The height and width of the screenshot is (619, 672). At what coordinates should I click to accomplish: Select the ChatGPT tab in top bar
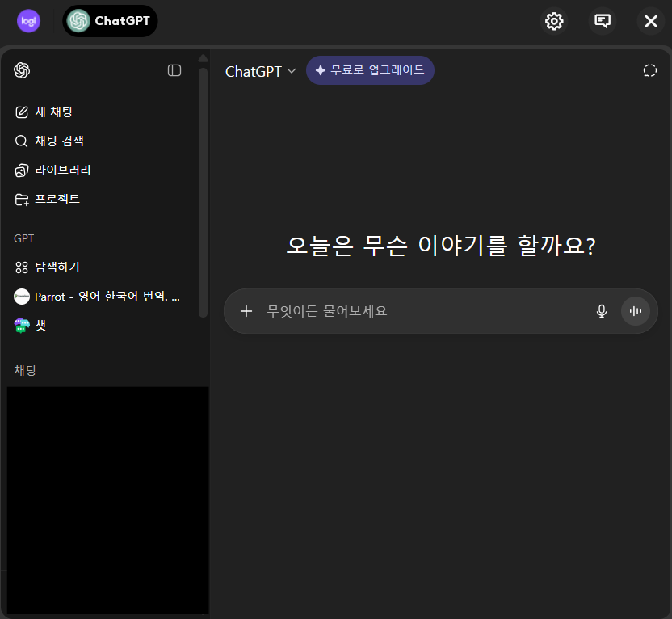pos(111,21)
